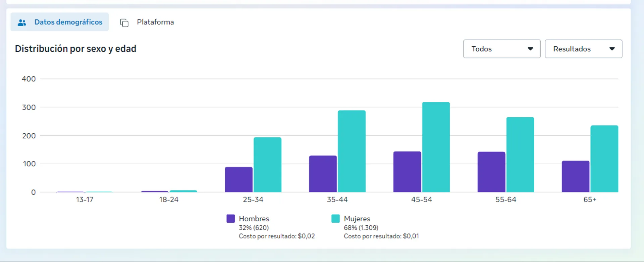Click the 400 y-axis value
644x262 pixels.
tap(29, 79)
